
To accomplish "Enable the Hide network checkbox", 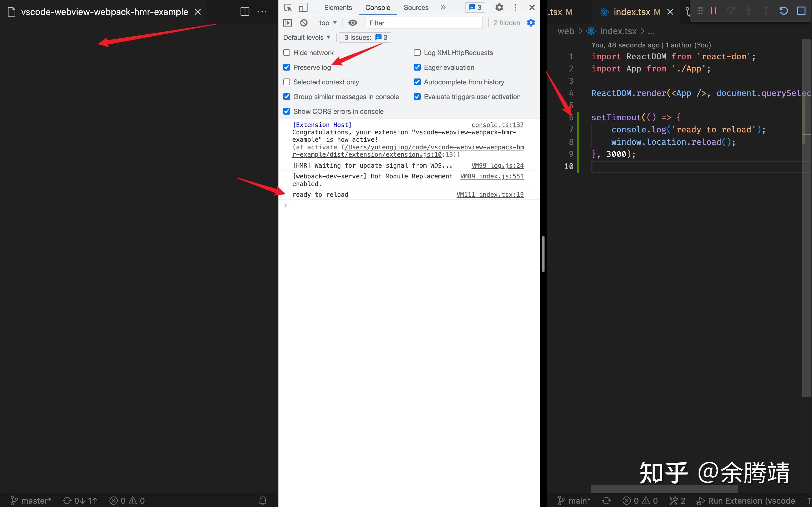I will coord(287,53).
